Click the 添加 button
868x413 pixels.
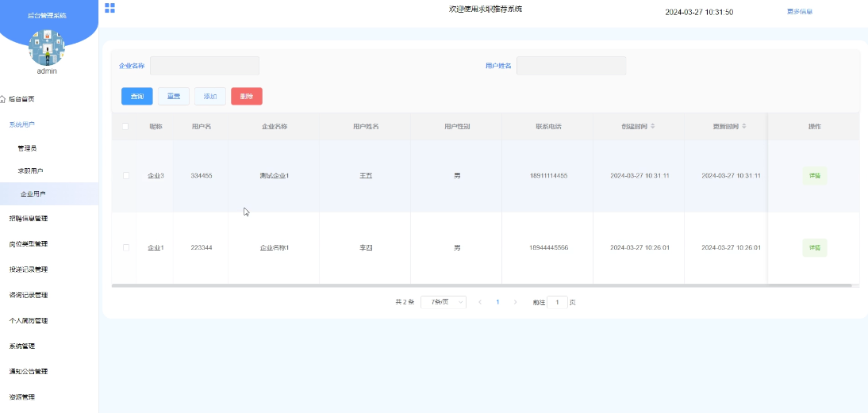click(210, 96)
